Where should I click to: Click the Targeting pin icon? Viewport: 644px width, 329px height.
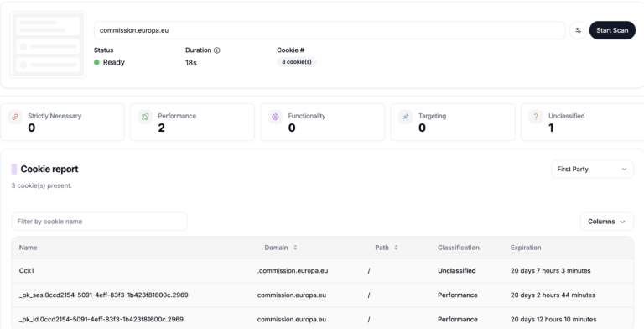click(x=405, y=117)
